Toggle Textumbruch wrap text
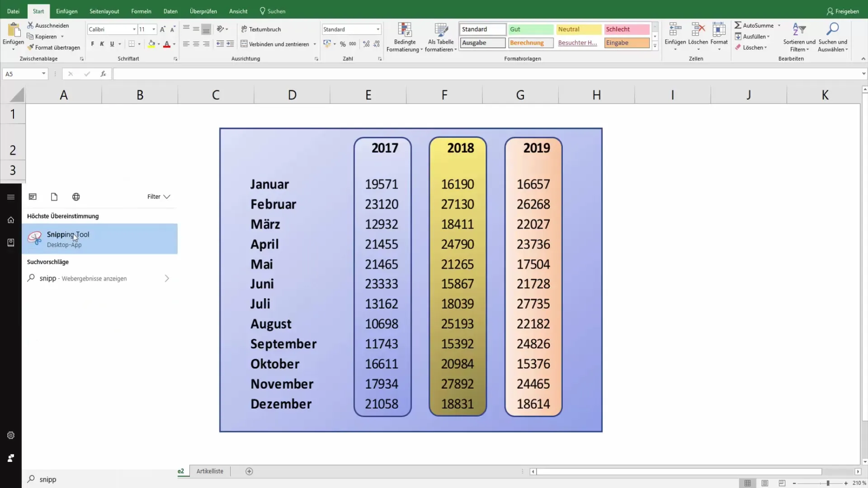This screenshot has height=488, width=868. coord(261,29)
